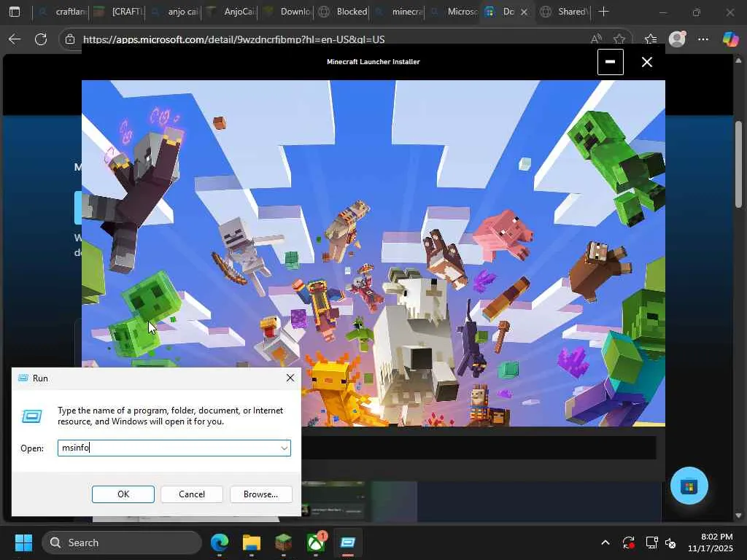Open the Windows Start menu

[x=23, y=542]
